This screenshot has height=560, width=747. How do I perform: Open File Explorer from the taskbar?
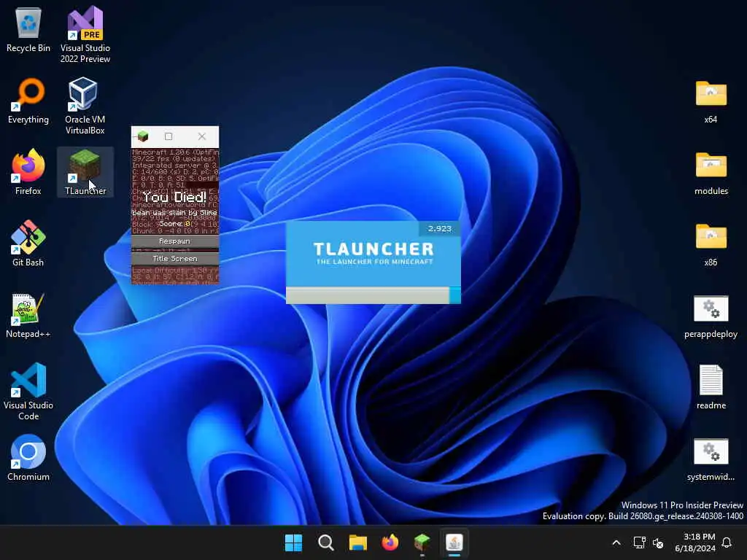coord(357,542)
